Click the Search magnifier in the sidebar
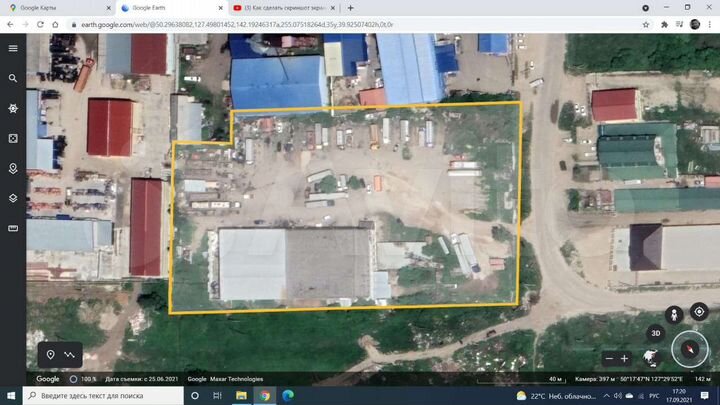The width and height of the screenshot is (720, 405). coord(13,78)
